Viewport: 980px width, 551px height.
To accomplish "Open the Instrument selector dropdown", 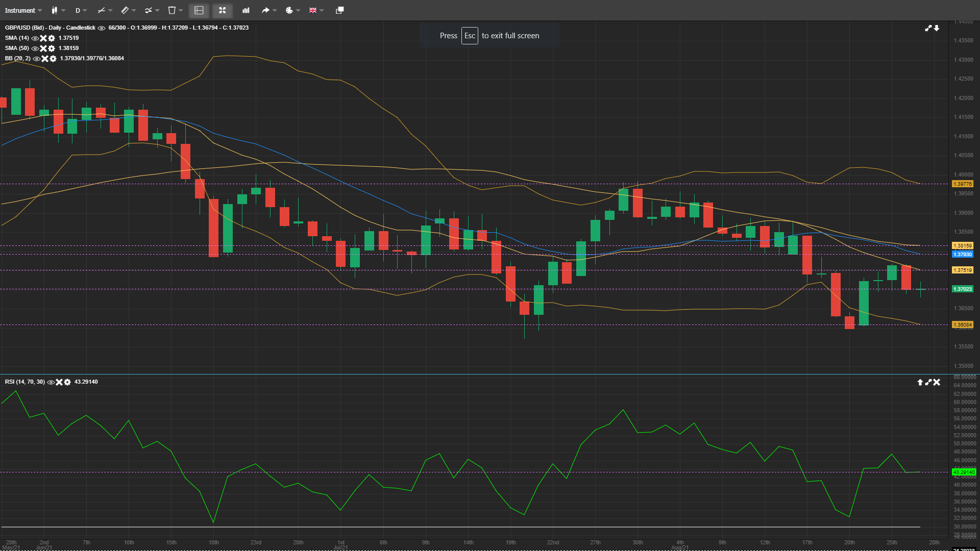I will (x=23, y=10).
